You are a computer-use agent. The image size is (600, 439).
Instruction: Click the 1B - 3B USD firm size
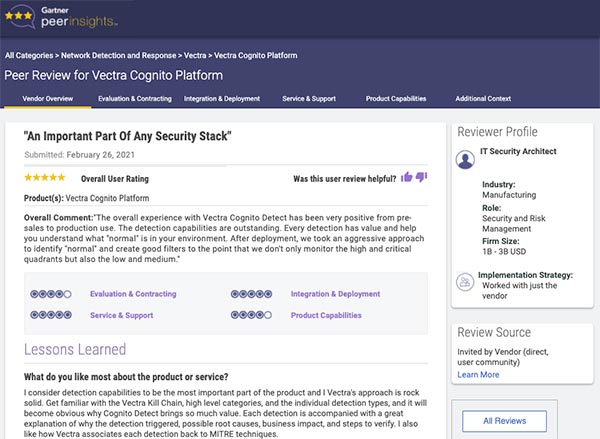click(504, 251)
